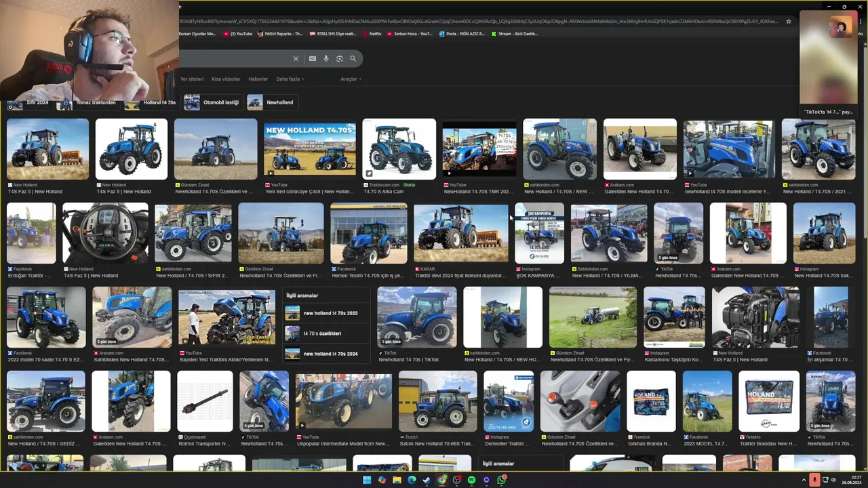Viewport: 868px width, 488px height.
Task: Switch to Haberler tab
Action: pos(258,79)
